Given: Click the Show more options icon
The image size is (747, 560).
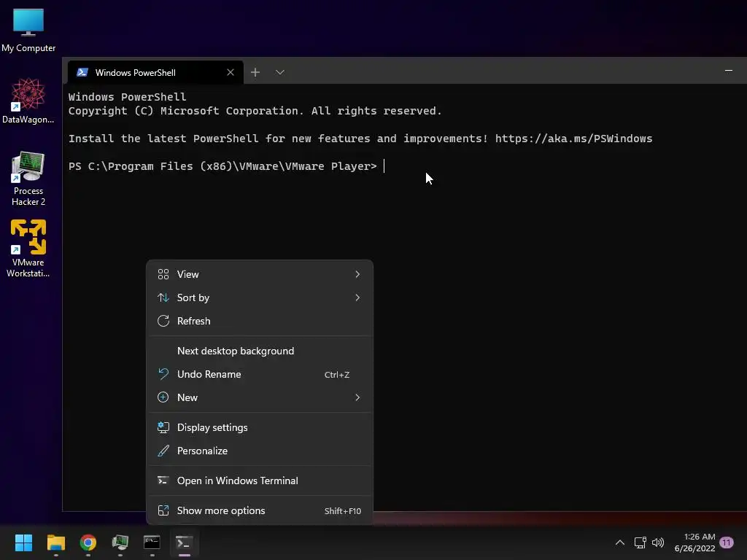Looking at the screenshot, I should (163, 510).
